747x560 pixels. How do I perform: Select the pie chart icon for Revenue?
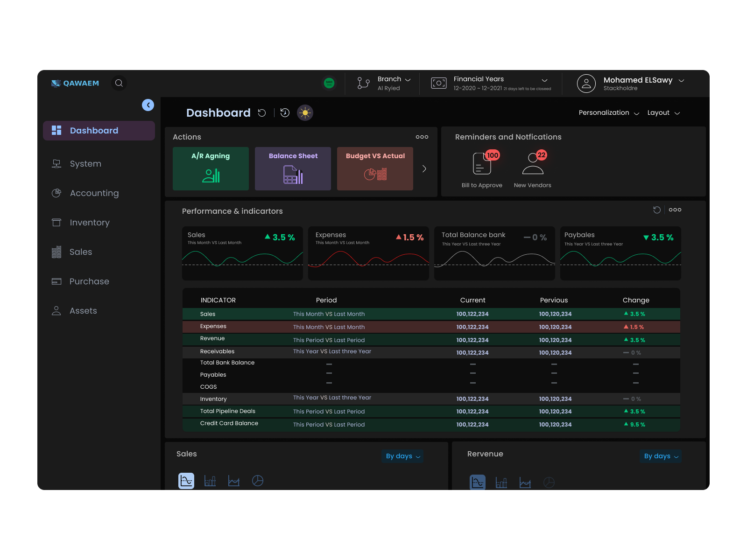coord(549,483)
